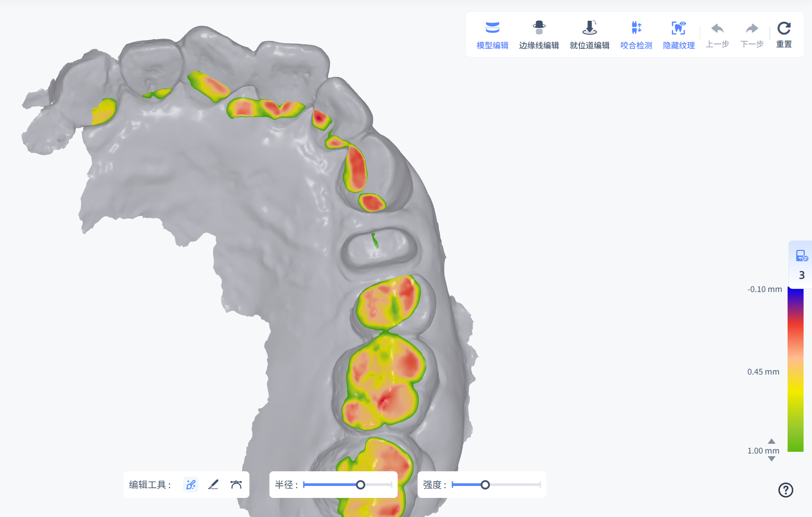Click the occlusion distance color scale bar
Screen dimensions: 812x517
795,369
